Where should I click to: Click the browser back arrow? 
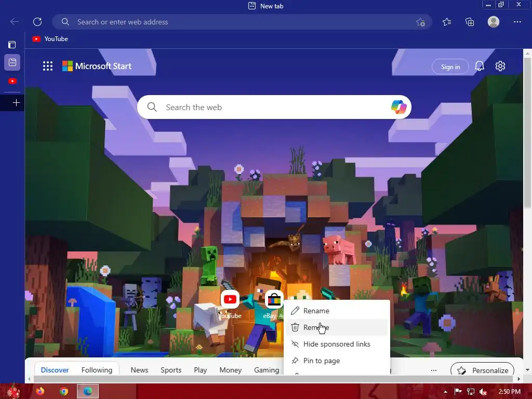14,22
